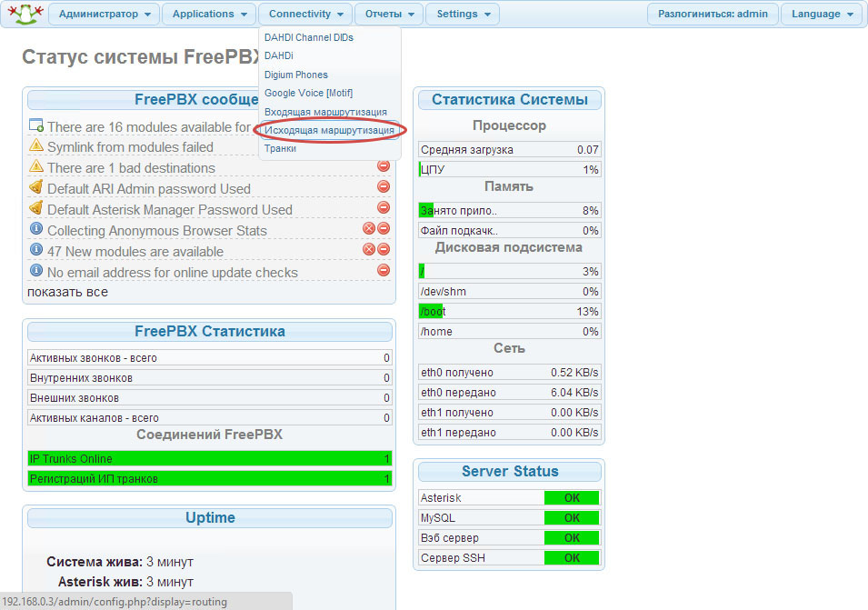The height and width of the screenshot is (610, 868).
Task: Click the /dev/shm disk usage row
Action: [x=509, y=291]
